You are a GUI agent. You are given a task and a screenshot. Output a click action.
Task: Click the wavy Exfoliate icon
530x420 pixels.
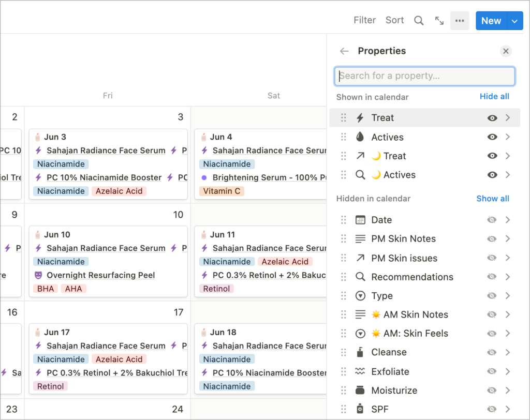(x=360, y=371)
